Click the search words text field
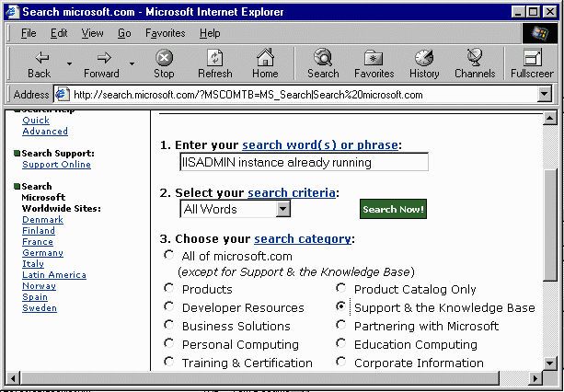Viewport: 564px width, 392px height. point(304,162)
